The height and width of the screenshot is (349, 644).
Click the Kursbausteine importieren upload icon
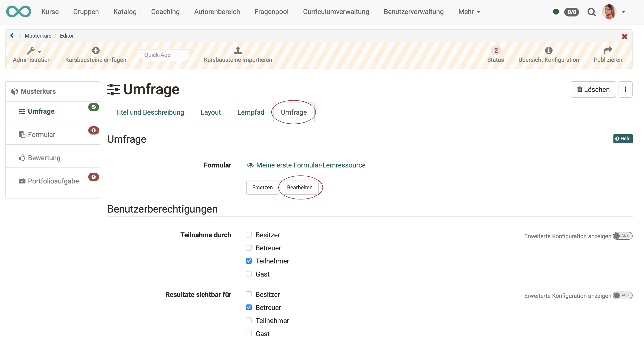[238, 50]
